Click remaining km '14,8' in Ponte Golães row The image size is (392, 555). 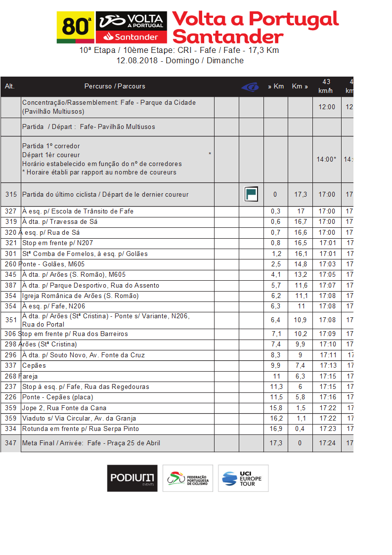click(301, 264)
